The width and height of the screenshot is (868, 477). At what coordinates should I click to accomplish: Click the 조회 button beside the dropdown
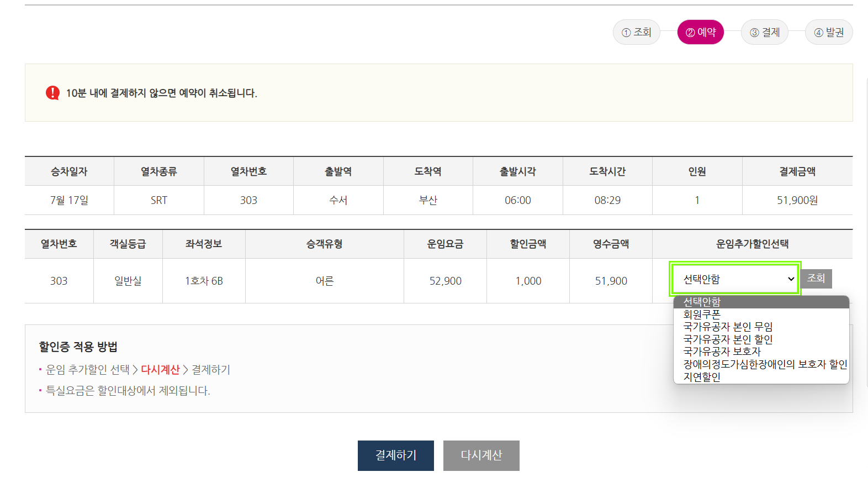(x=816, y=279)
